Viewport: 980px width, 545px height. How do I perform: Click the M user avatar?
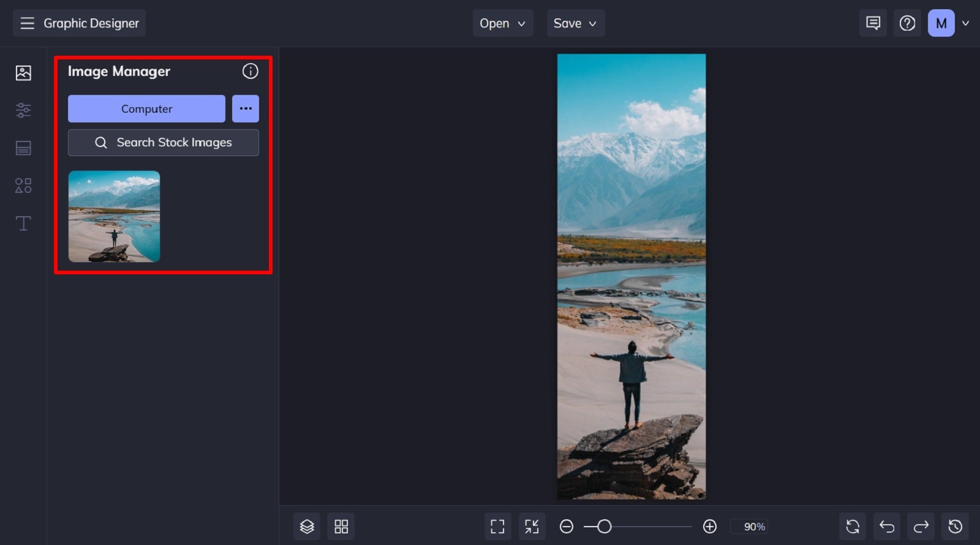(941, 23)
